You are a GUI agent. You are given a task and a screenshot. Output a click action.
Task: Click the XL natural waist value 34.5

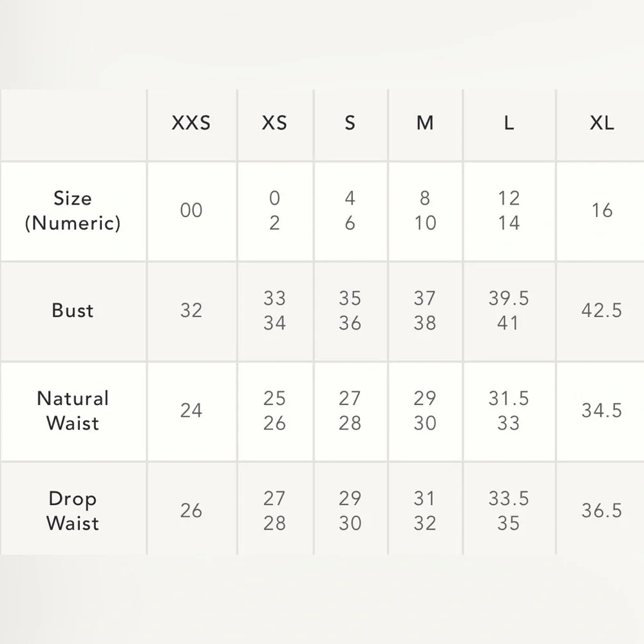tap(601, 411)
